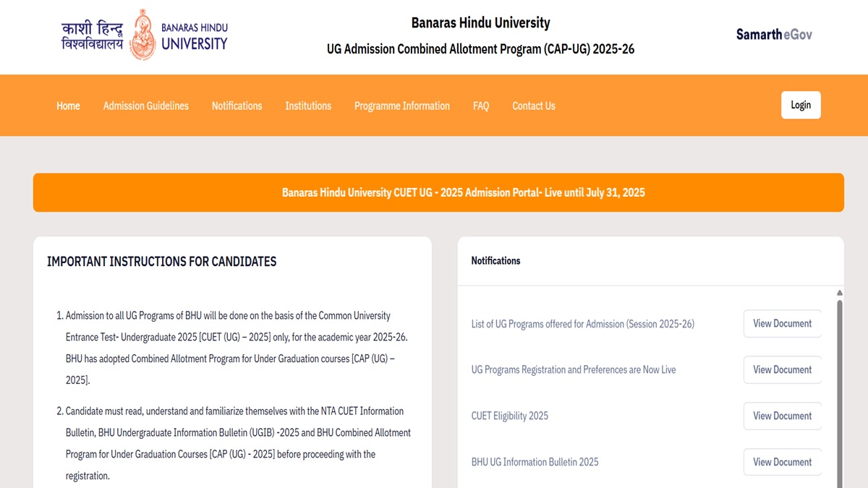View Document for CUET Eligibility 2025
Screen dimensions: 868x488
(x=782, y=416)
